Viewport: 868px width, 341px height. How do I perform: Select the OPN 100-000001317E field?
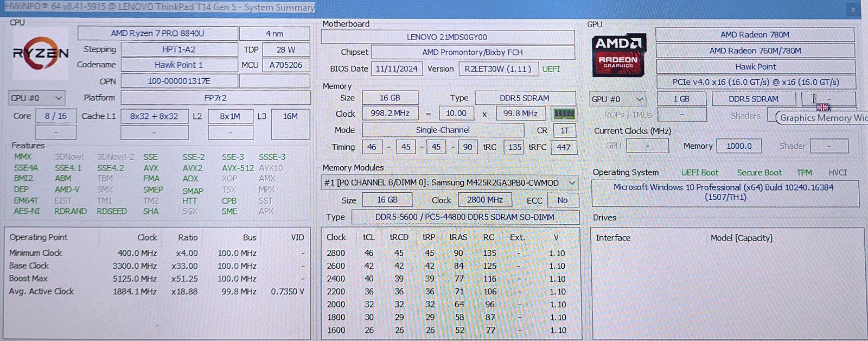coord(179,81)
